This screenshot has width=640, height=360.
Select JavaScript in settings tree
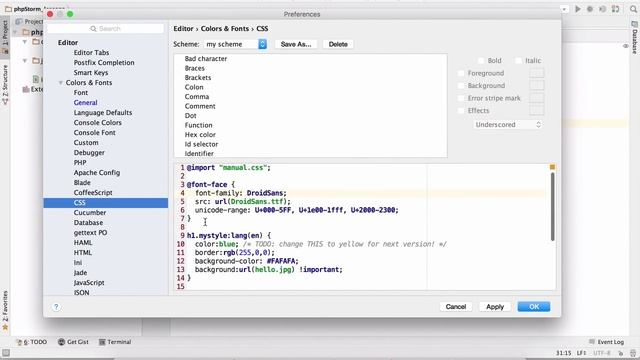[89, 283]
